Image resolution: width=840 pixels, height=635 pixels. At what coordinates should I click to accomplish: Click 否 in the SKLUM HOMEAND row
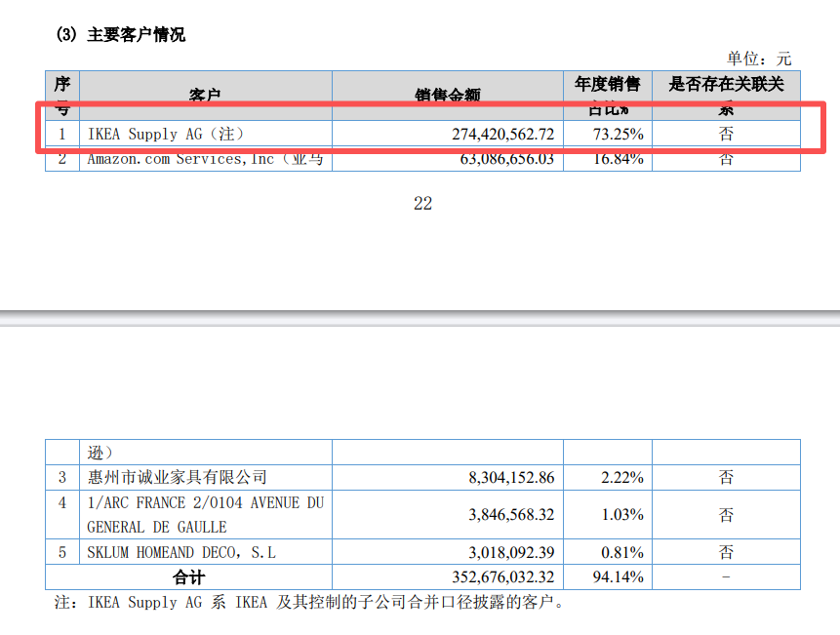pos(726,552)
